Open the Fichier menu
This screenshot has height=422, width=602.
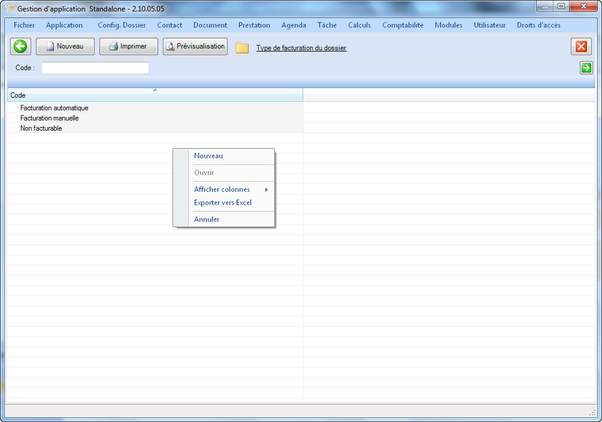coord(25,25)
